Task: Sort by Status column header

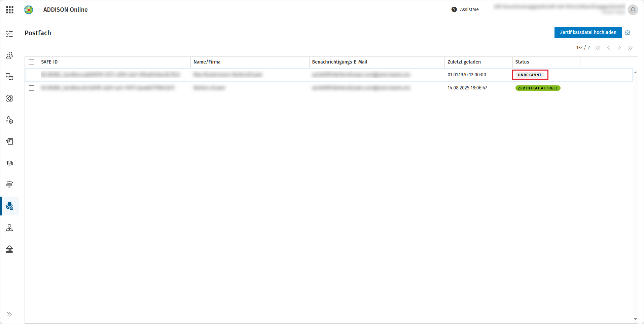Action: [x=522, y=62]
